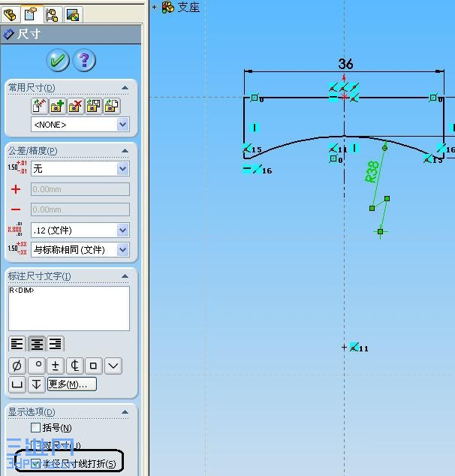This screenshot has width=455, height=476.
Task: Click the load favorite icon
Action: pyautogui.click(x=112, y=106)
